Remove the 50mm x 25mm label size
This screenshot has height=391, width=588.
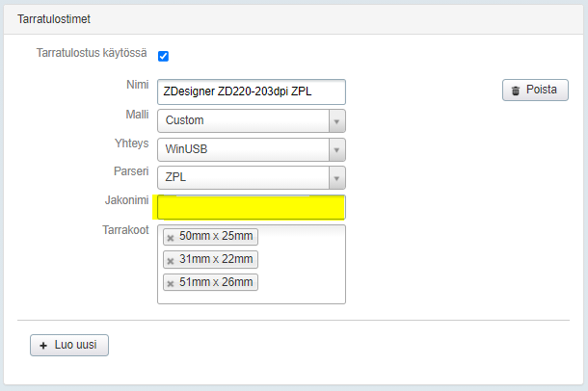coord(171,237)
